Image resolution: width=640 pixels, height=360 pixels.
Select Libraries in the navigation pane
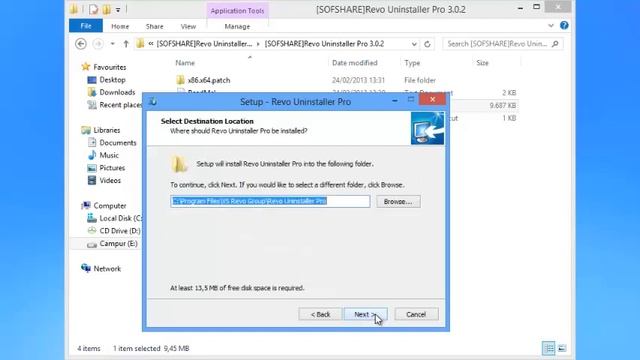(x=107, y=130)
